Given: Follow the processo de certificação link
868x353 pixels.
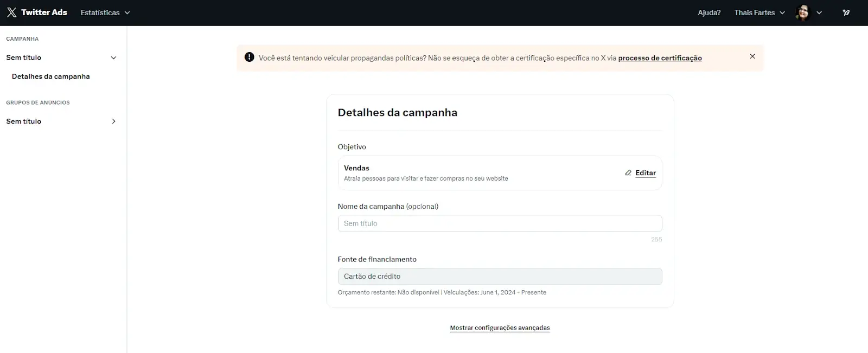Looking at the screenshot, I should point(660,58).
